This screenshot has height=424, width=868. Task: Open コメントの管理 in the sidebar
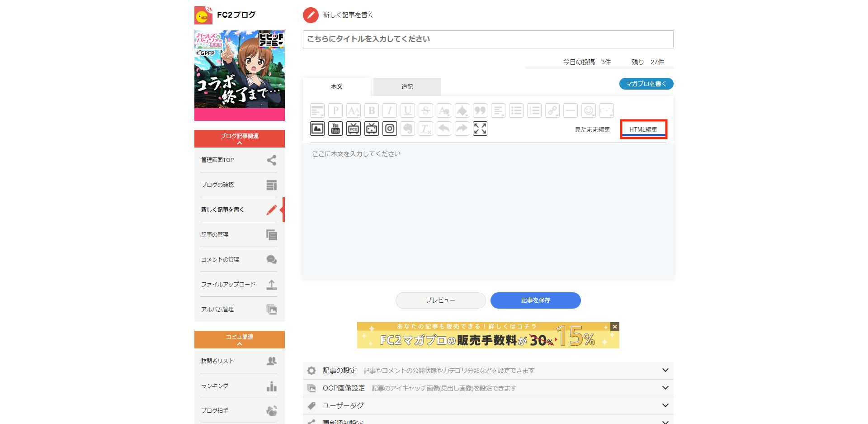[239, 260]
